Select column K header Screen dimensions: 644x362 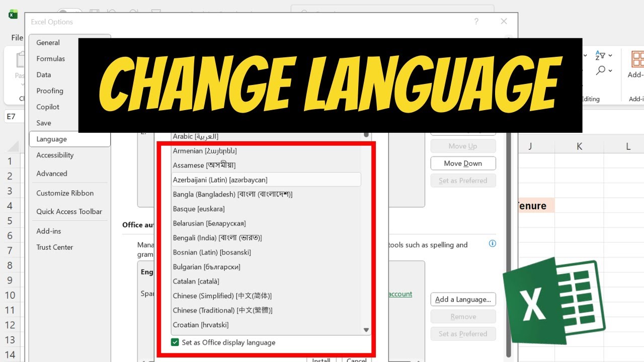coord(579,146)
